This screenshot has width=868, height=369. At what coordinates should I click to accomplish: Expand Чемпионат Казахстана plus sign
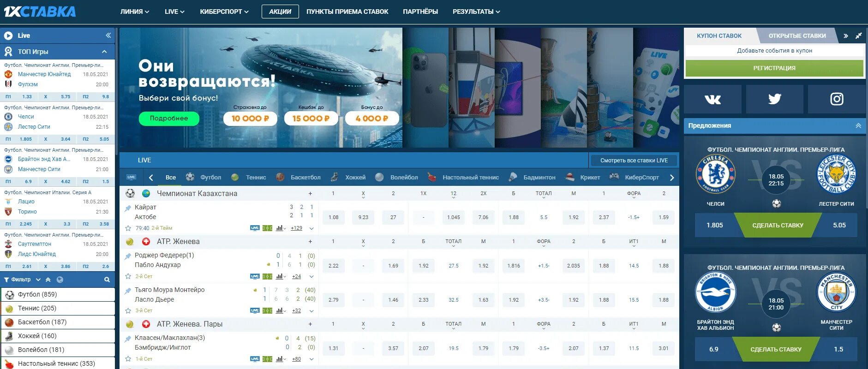(x=310, y=193)
